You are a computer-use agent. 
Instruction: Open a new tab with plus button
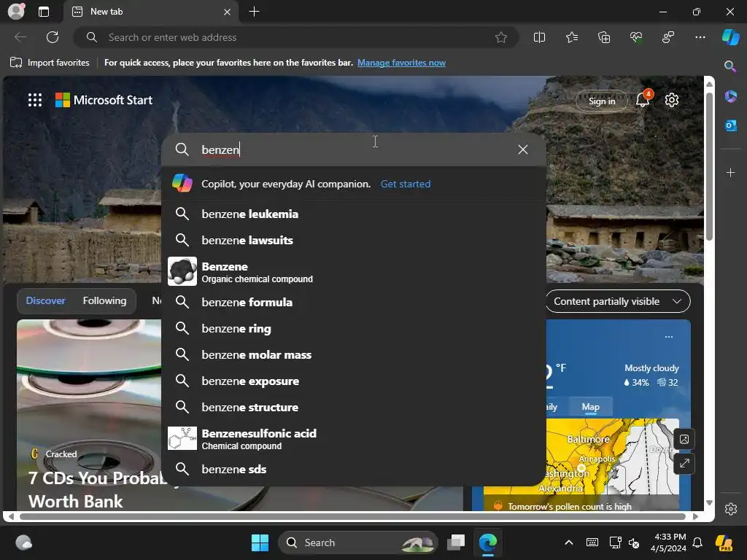(x=255, y=12)
